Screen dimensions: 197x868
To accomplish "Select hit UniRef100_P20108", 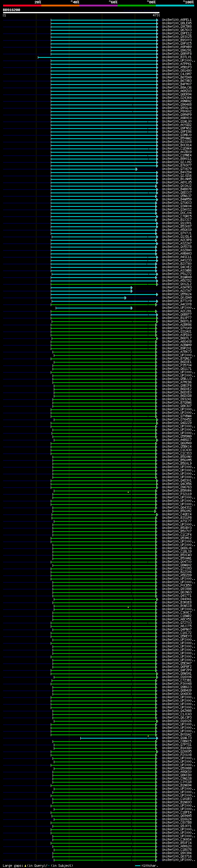I will click(176, 755).
